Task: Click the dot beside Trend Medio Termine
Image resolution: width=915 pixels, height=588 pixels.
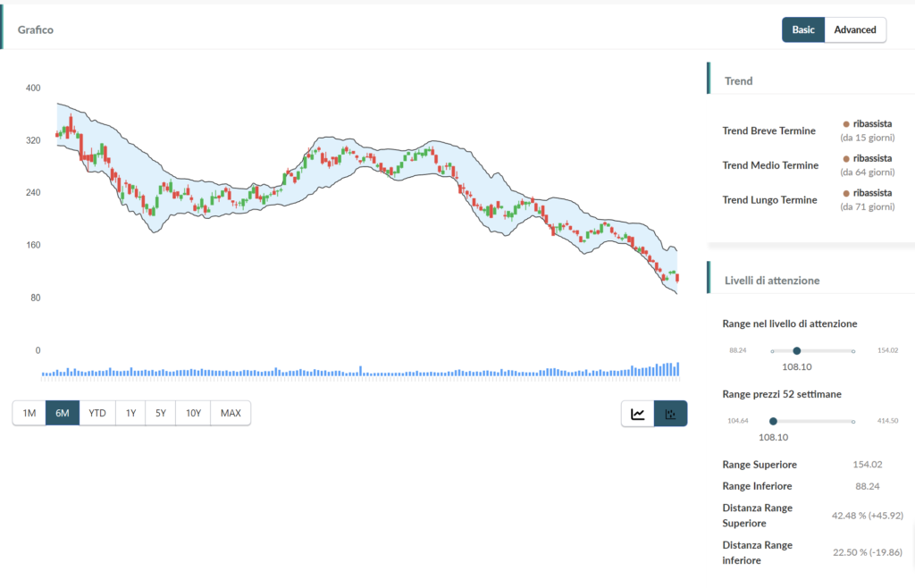Action: coord(846,158)
